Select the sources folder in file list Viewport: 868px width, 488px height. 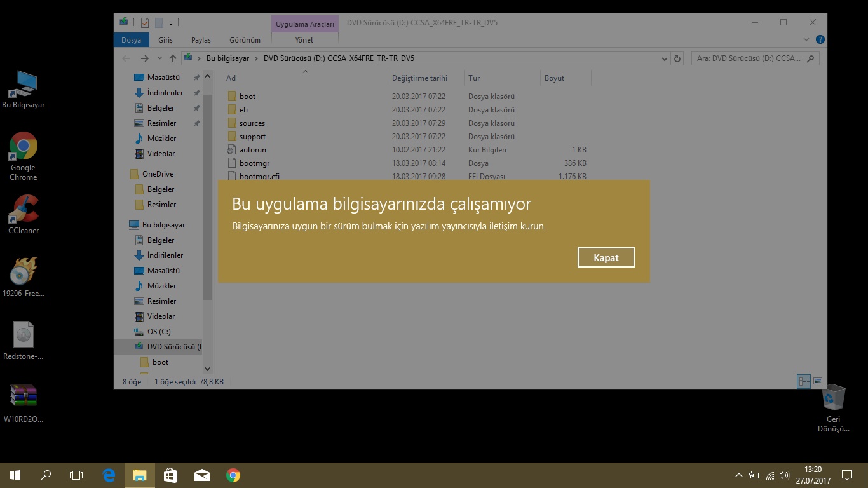click(x=252, y=123)
